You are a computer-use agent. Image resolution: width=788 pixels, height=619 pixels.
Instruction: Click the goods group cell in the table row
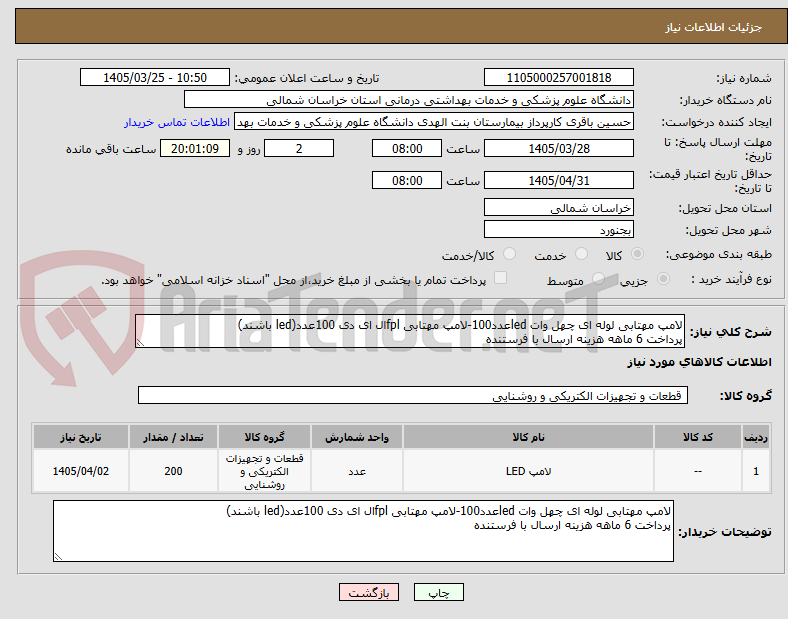264,471
